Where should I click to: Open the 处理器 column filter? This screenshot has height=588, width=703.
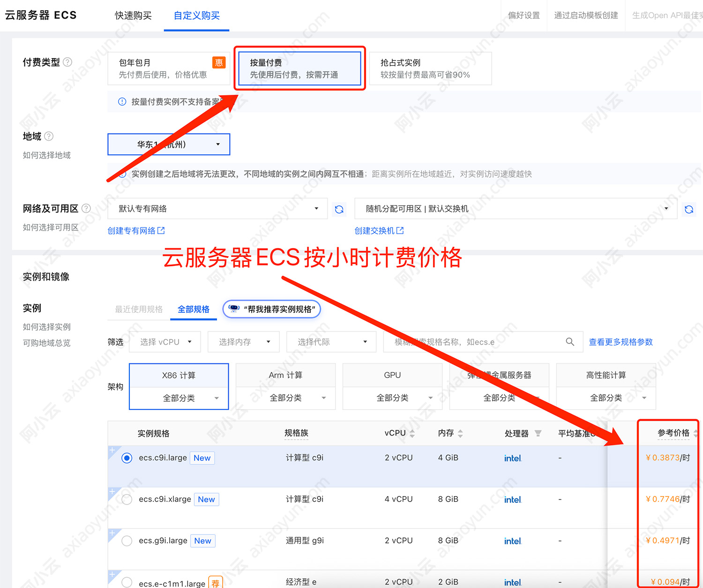pyautogui.click(x=538, y=433)
